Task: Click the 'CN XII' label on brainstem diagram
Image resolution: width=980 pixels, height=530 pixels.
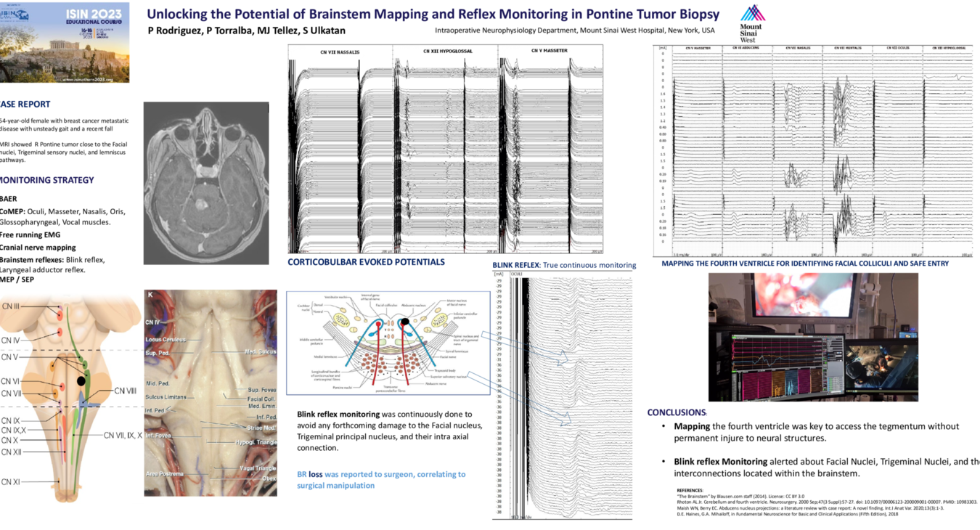Action: click(x=12, y=452)
